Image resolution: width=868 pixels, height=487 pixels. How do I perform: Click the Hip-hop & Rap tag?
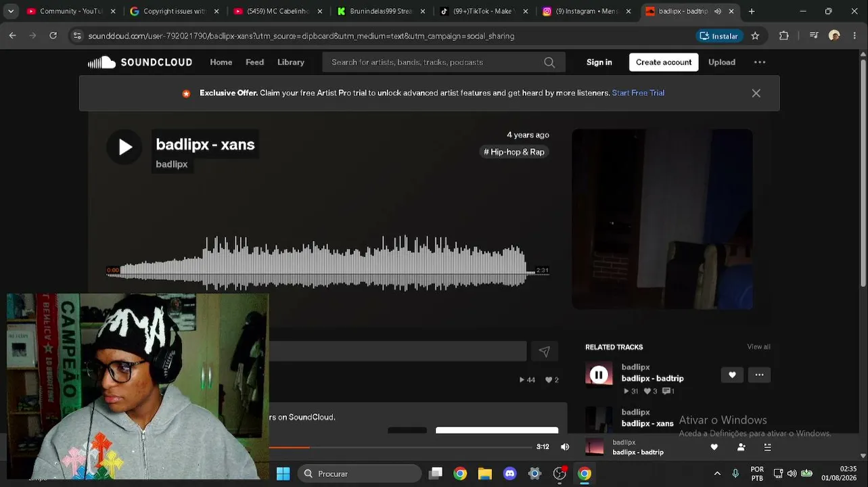coord(514,152)
